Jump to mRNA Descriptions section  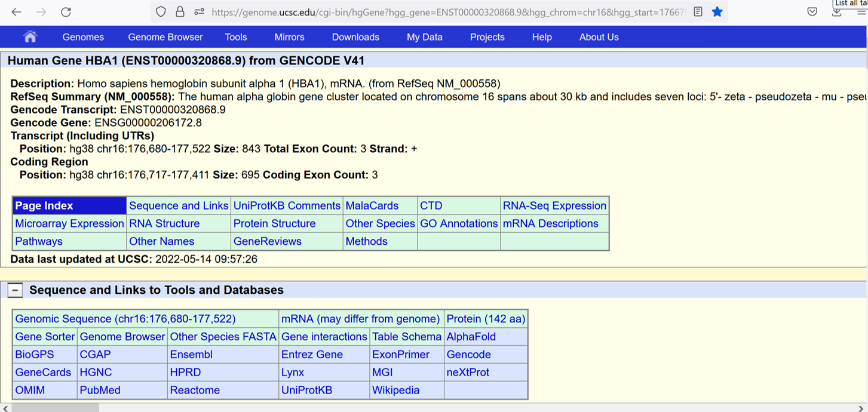551,223
